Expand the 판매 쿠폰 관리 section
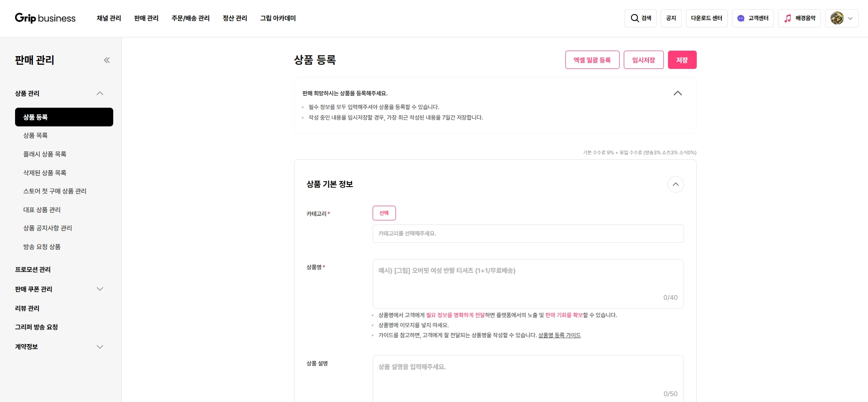This screenshot has height=402, width=868. pyautogui.click(x=100, y=289)
